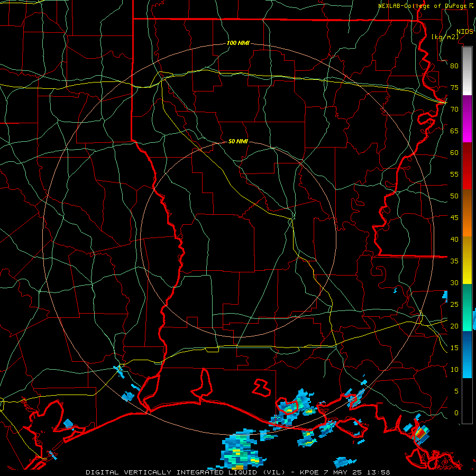Click the 50 value on the color scale
Image resolution: width=476 pixels, height=476 pixels.
454,196
